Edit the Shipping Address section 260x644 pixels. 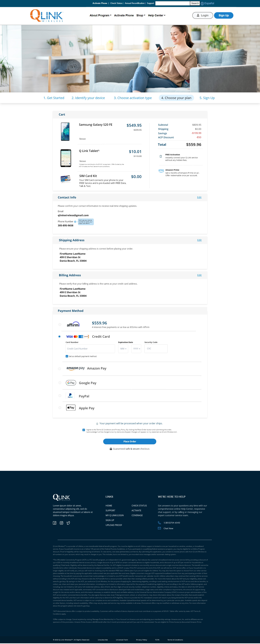(x=199, y=240)
